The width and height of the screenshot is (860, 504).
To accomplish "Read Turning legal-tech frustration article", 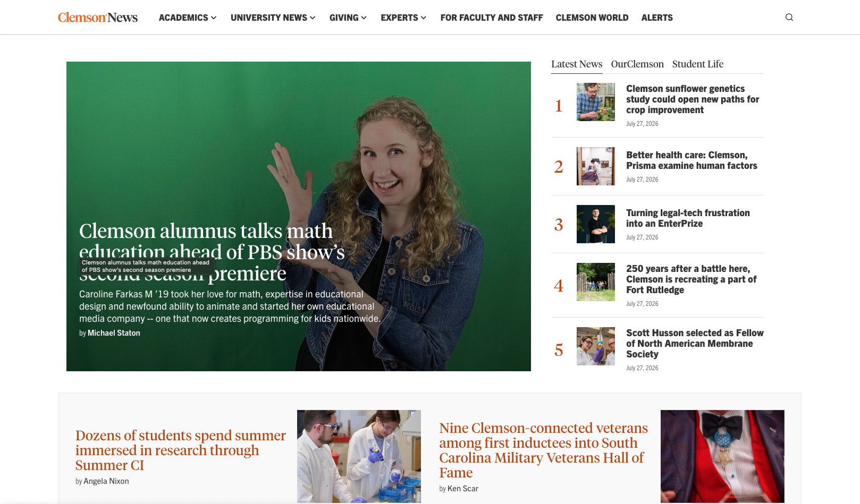I will (688, 218).
